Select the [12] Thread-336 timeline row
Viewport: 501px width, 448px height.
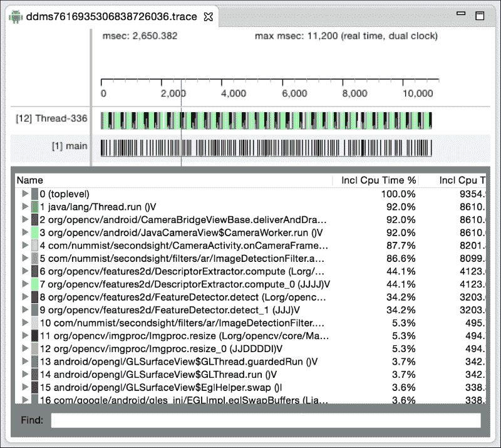51,118
